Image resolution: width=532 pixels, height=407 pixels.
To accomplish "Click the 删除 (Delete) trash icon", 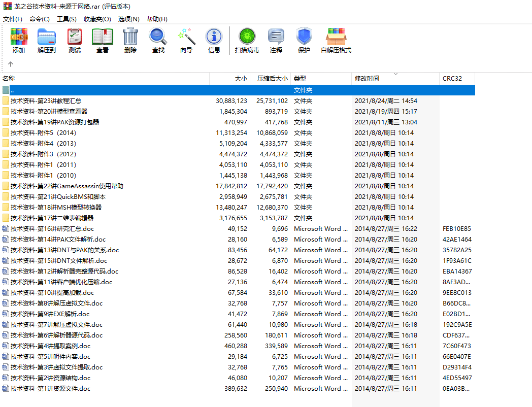I will coord(130,37).
